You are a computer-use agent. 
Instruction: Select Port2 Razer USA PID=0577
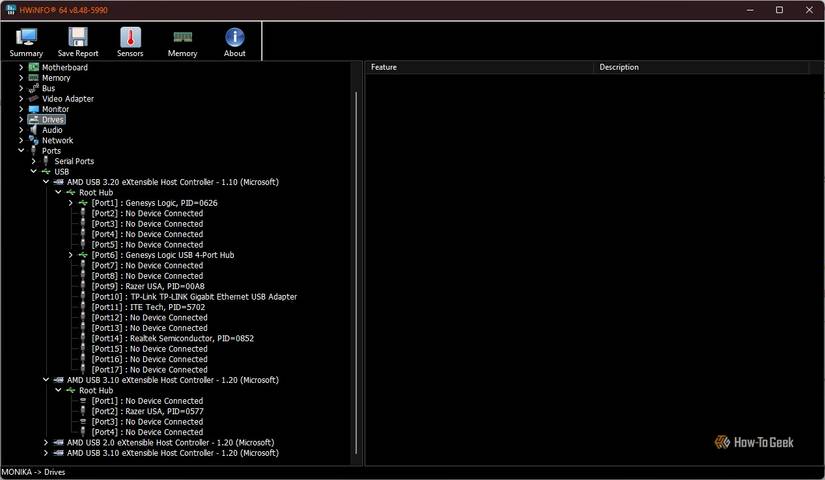[147, 411]
